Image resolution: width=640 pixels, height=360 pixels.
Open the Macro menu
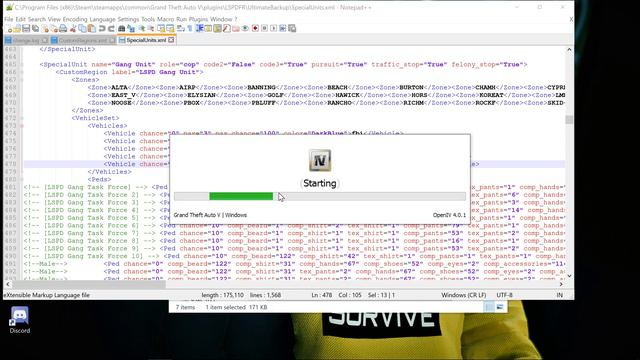166,19
